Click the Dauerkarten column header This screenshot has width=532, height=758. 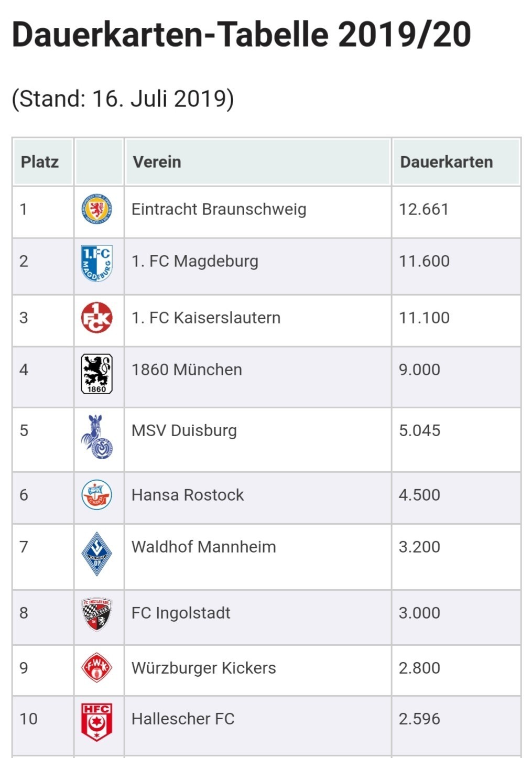(x=447, y=162)
